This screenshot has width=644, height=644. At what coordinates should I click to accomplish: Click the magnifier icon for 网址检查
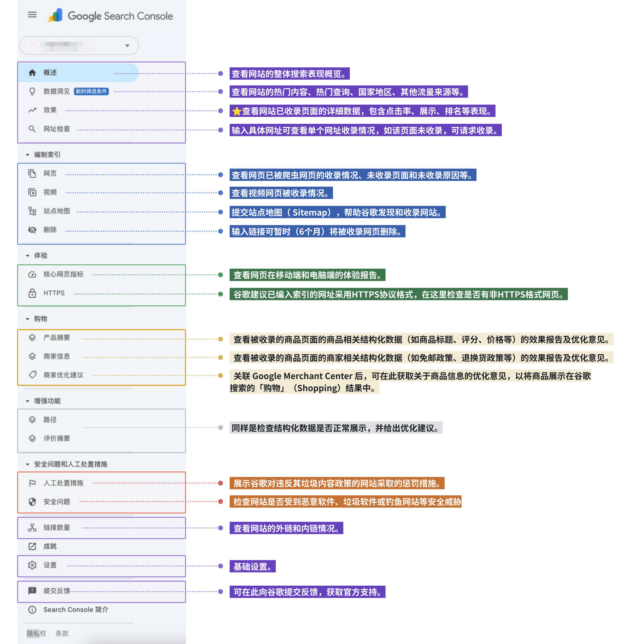(x=32, y=129)
